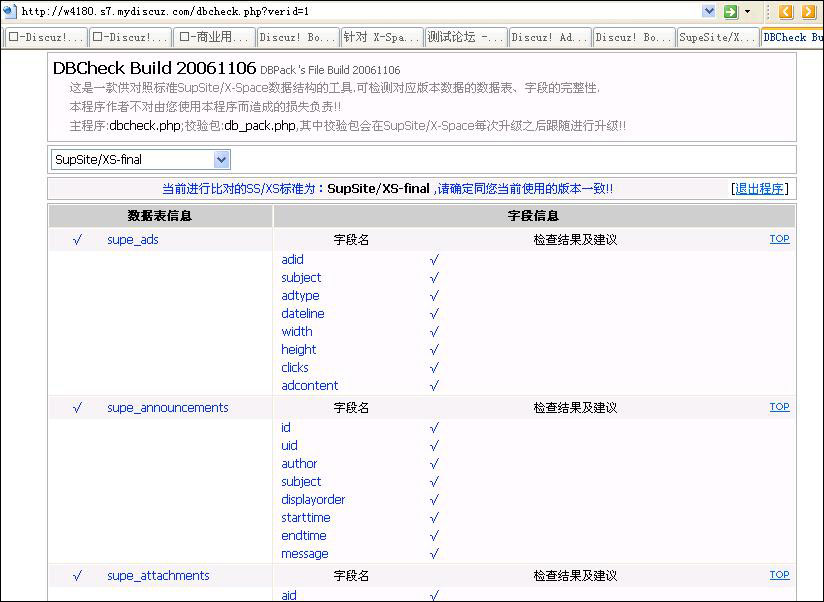
Task: Click the supe_announcements table name
Action: click(168, 408)
